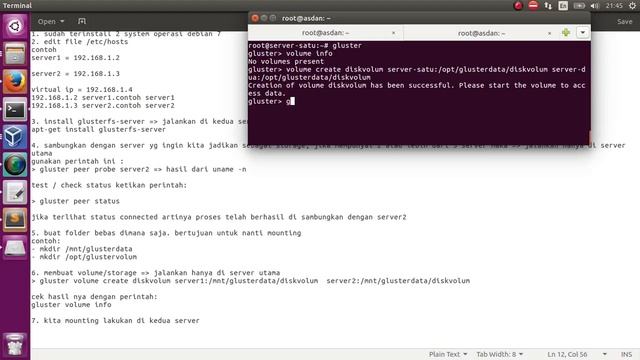
Task: Open the Trash in the launcher
Action: (15, 345)
